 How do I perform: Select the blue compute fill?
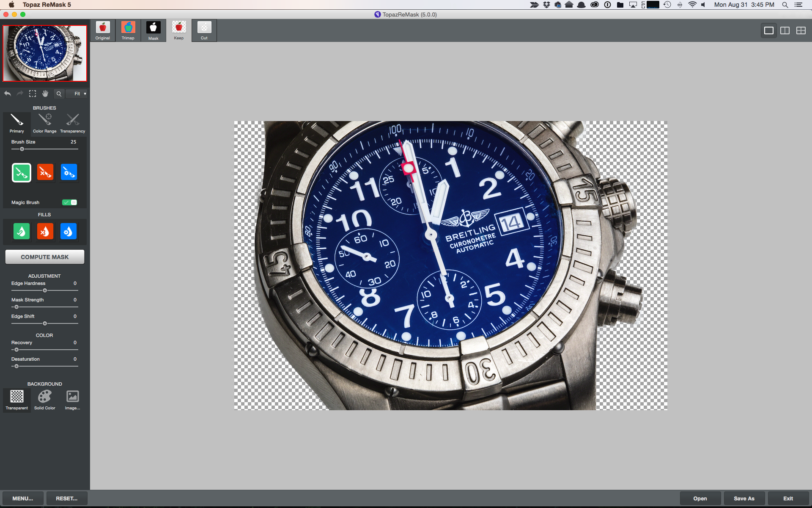(69, 232)
